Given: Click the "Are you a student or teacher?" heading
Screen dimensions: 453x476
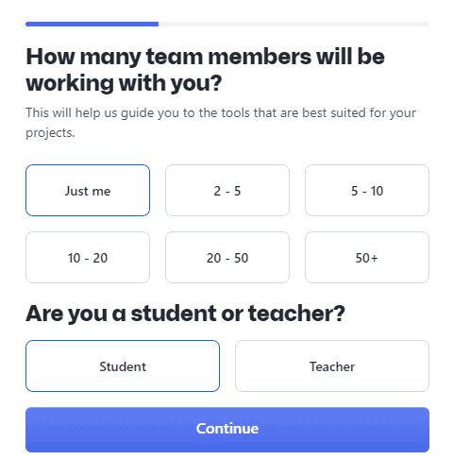Looking at the screenshot, I should (185, 314).
